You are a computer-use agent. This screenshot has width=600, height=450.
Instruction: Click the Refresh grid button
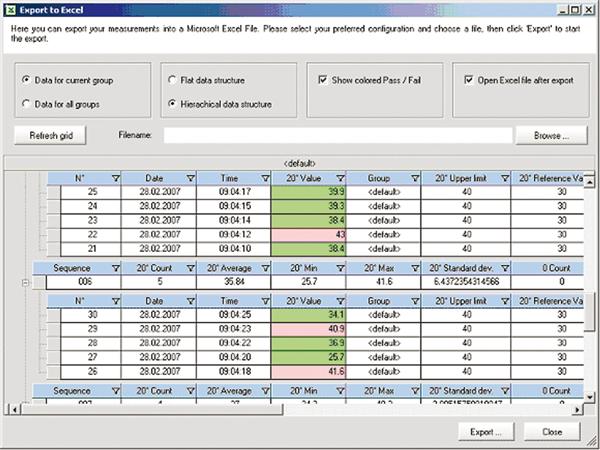(x=50, y=134)
